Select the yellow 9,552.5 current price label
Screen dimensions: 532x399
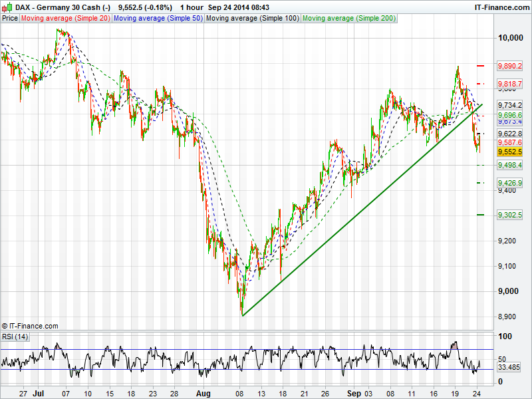point(509,152)
